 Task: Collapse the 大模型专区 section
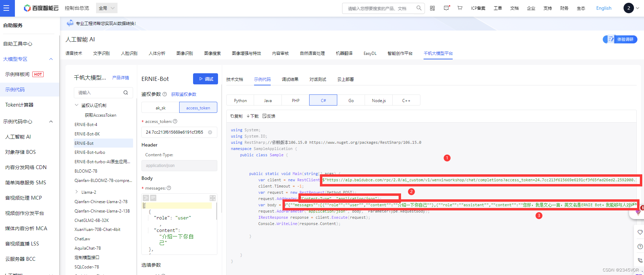coord(51,59)
